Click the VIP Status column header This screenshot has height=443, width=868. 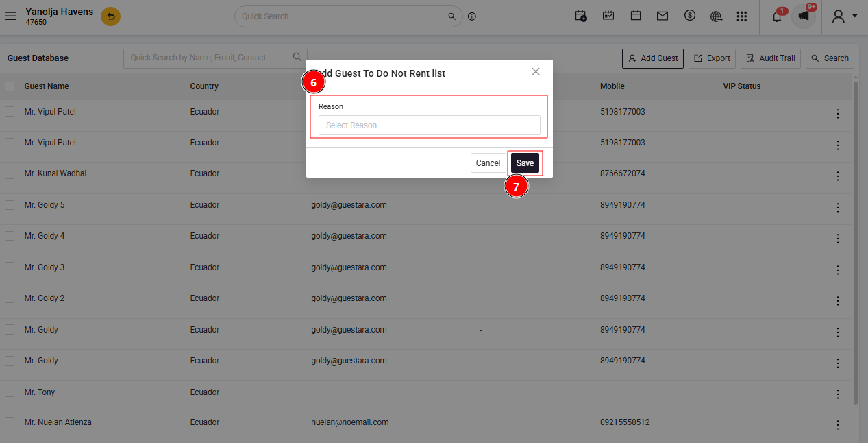click(742, 86)
